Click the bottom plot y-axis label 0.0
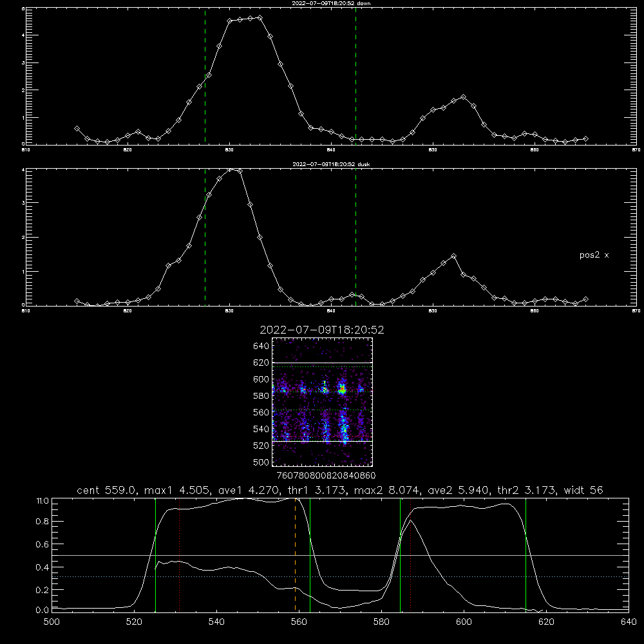This screenshot has height=644, width=644. (43, 611)
